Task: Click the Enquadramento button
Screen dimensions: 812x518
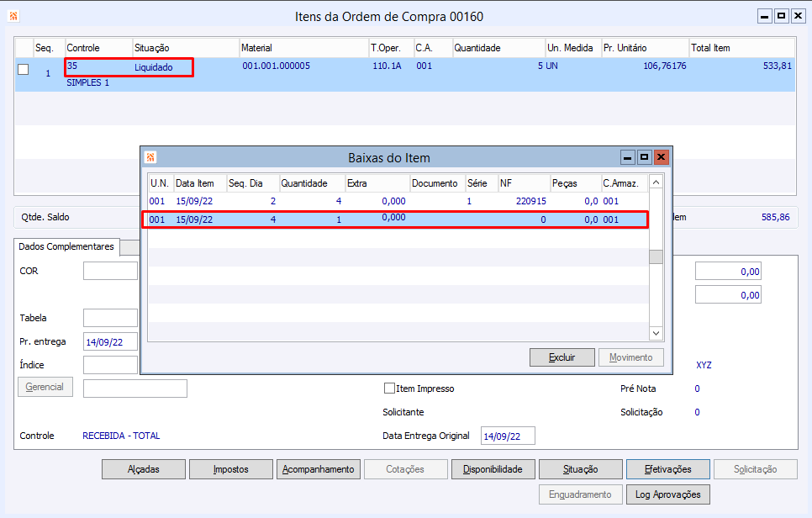Action: coord(581,494)
